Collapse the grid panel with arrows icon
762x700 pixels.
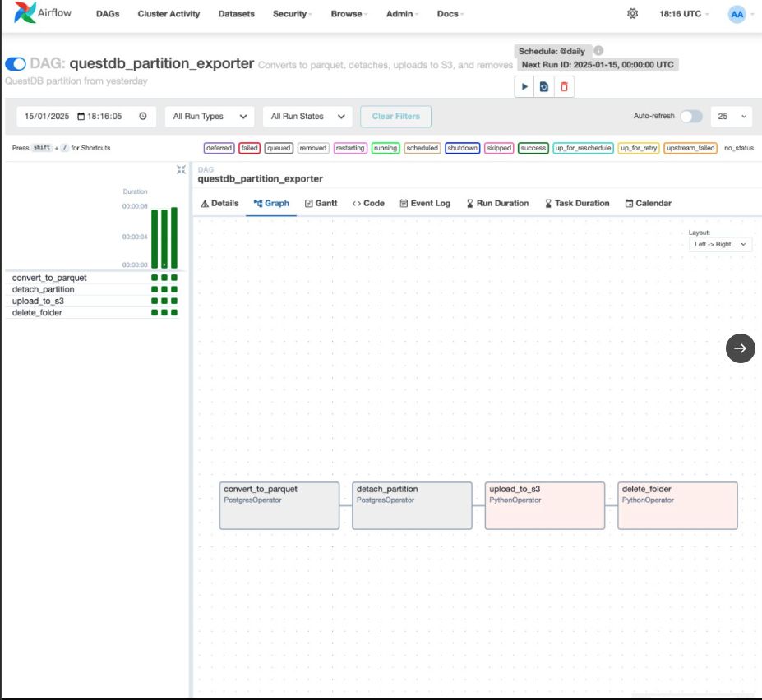point(182,169)
